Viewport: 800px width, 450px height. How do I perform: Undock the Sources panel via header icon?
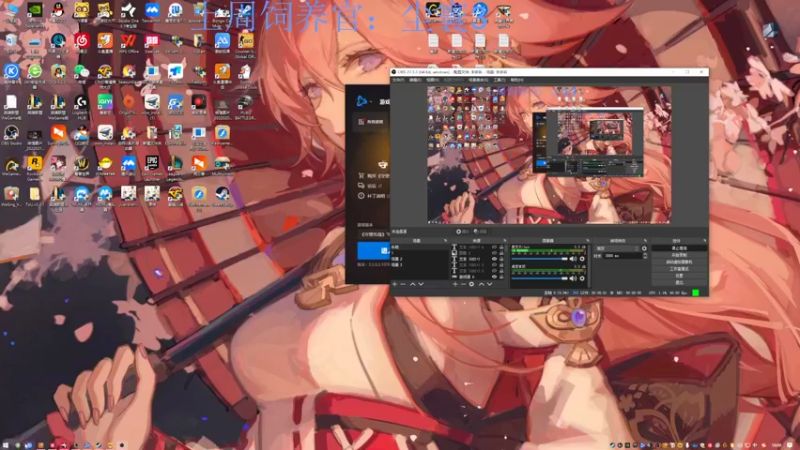coord(505,240)
